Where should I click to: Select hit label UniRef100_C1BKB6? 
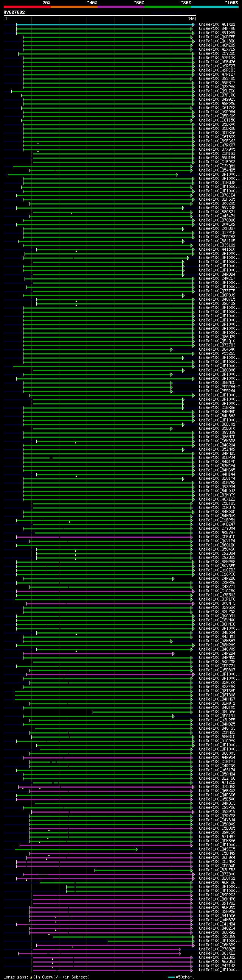217,408
